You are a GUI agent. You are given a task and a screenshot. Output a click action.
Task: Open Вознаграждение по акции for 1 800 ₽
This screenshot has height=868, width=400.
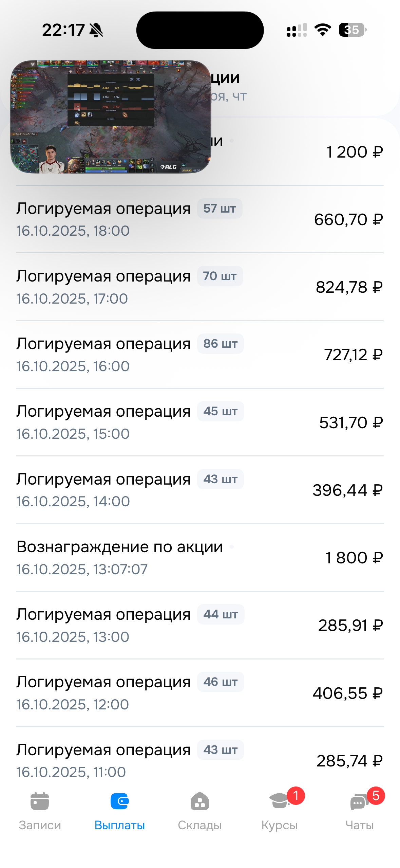pos(199,558)
